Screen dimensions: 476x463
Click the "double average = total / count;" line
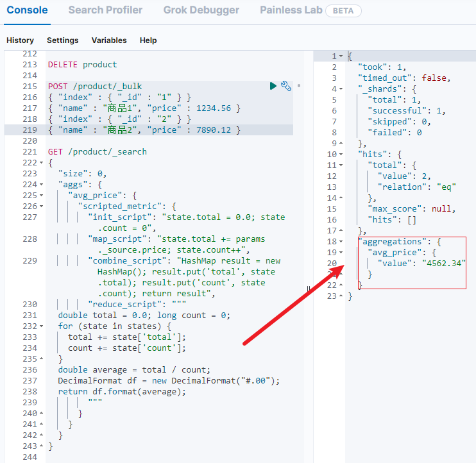tap(134, 370)
